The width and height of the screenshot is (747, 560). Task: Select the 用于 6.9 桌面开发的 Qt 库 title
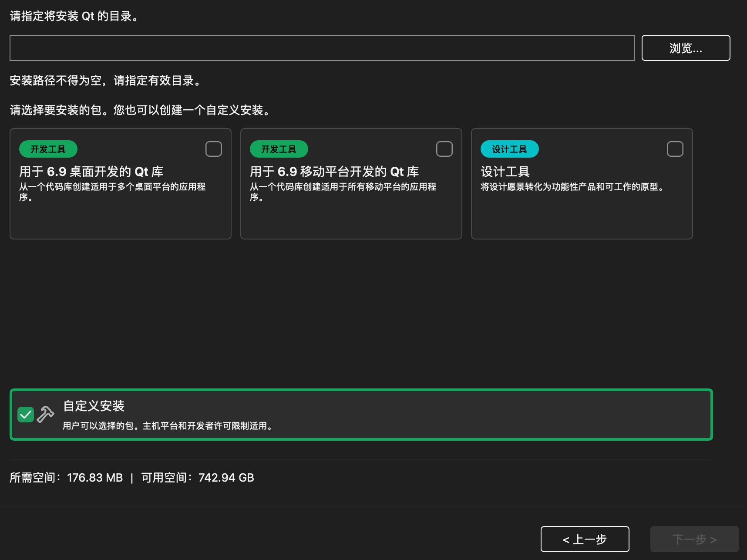coord(91,172)
